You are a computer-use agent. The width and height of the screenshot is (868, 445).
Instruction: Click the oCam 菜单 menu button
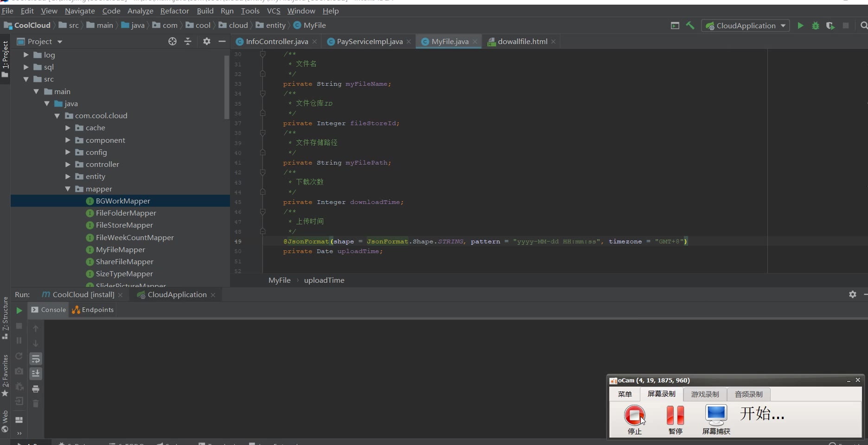point(625,394)
